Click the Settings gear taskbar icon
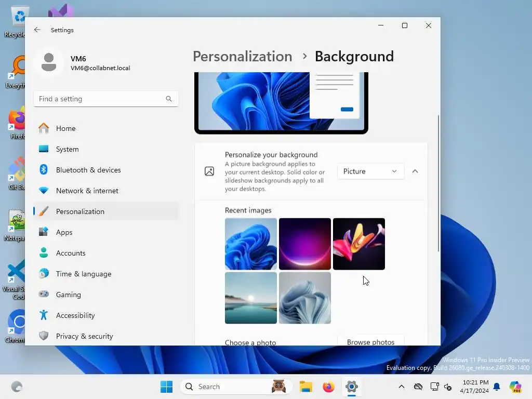The image size is (532, 399). [352, 387]
